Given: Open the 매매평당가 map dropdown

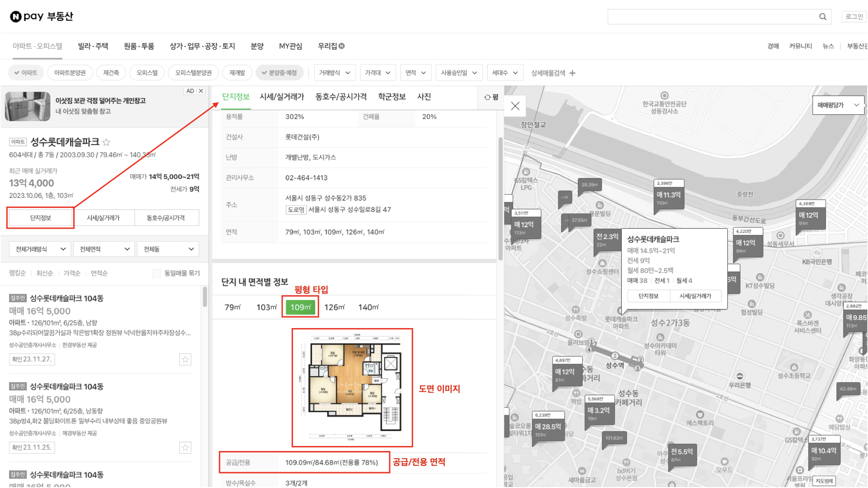Looking at the screenshot, I should [838, 105].
